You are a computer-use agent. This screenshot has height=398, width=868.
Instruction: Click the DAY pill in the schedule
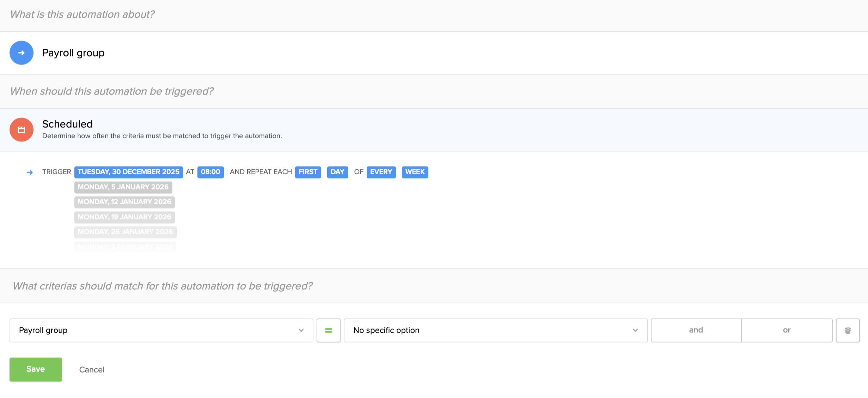(x=337, y=172)
